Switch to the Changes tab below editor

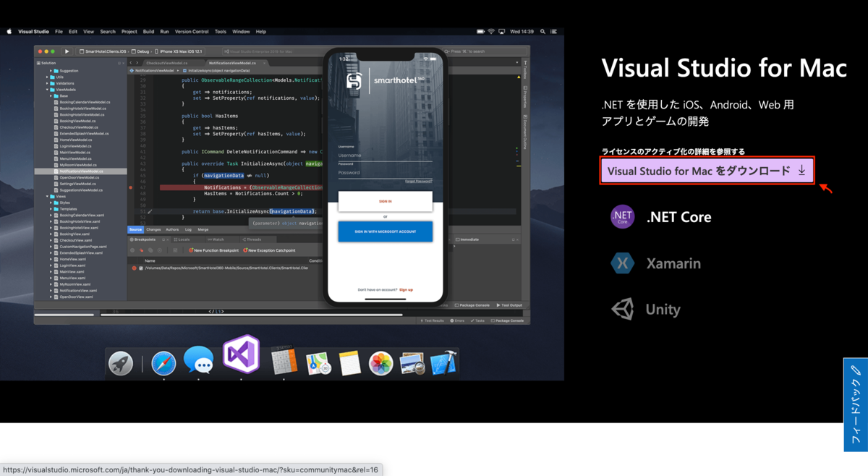[153, 229]
